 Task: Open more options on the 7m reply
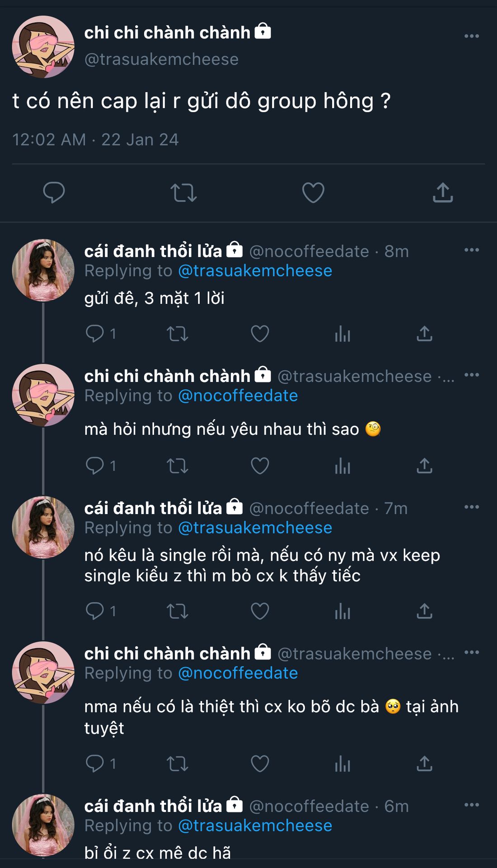coord(471,507)
